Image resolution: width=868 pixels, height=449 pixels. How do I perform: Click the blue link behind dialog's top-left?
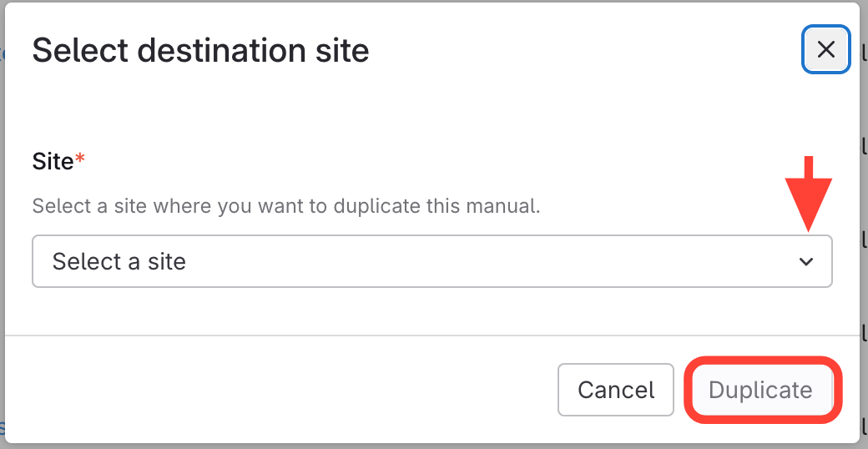3,54
